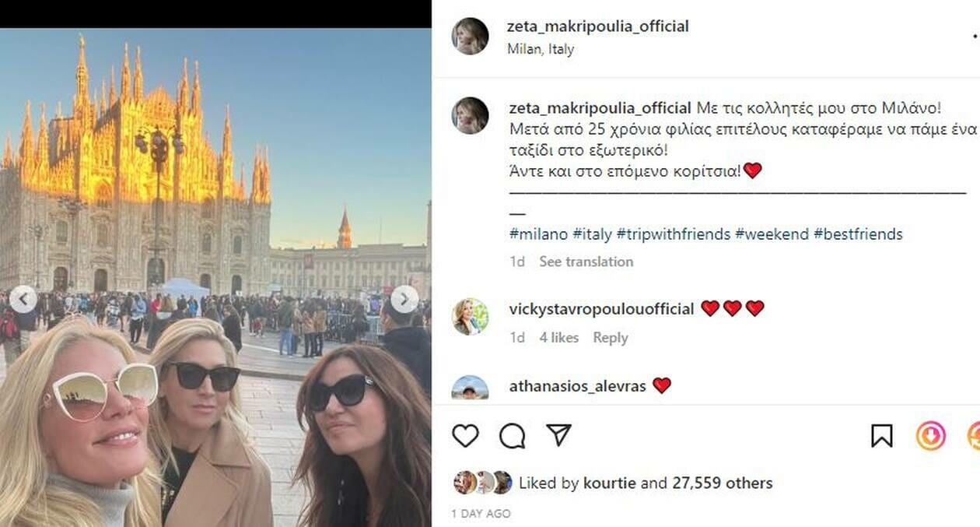Share the post via paper plane icon
The image size is (980, 527).
(x=558, y=435)
